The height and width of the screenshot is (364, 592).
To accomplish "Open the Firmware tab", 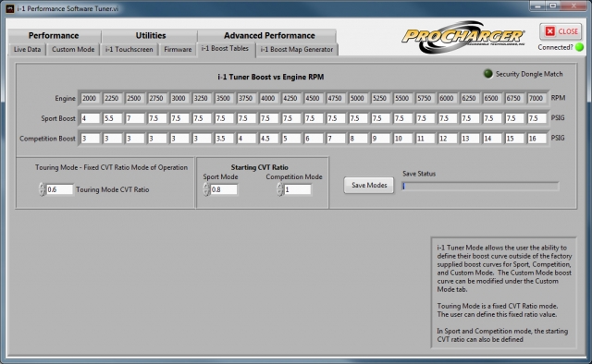I will 178,49.
